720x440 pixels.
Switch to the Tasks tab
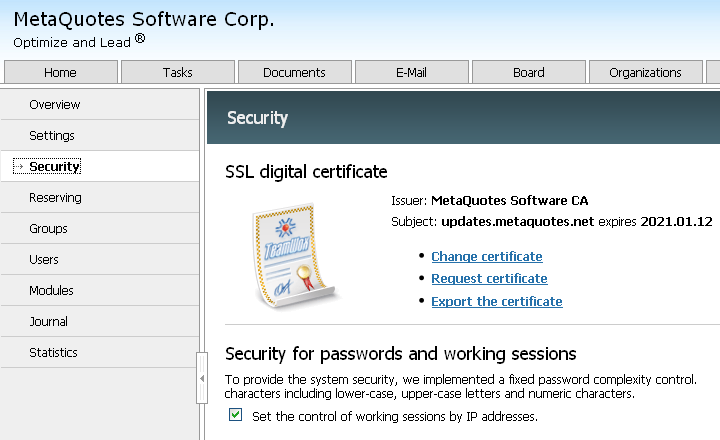pyautogui.click(x=178, y=72)
